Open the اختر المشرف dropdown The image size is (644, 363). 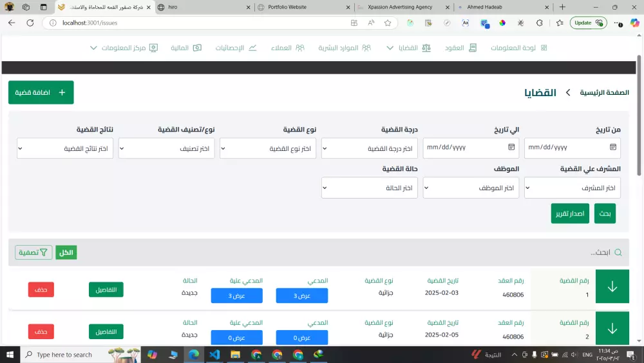point(572,188)
